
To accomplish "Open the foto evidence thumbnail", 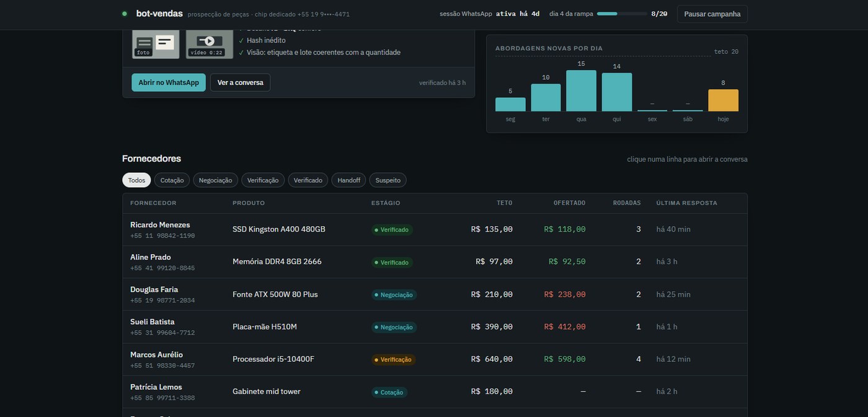I will coord(156,44).
